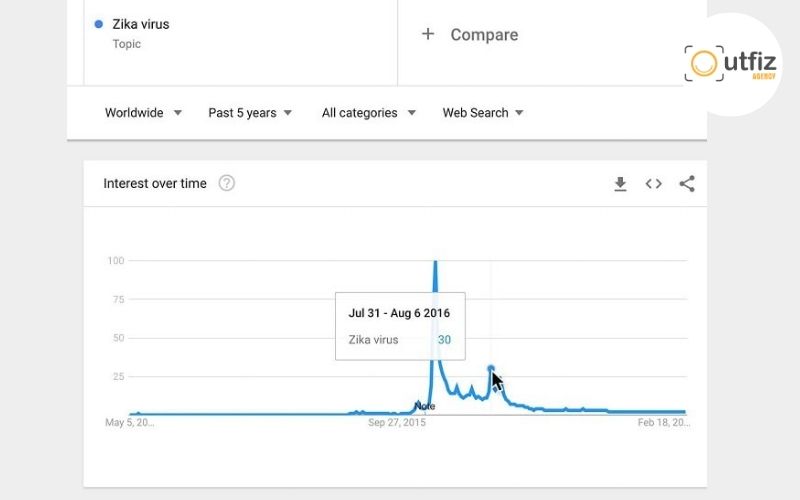Viewport: 800px width, 500px height.
Task: Open embed code for chart
Action: tap(653, 184)
